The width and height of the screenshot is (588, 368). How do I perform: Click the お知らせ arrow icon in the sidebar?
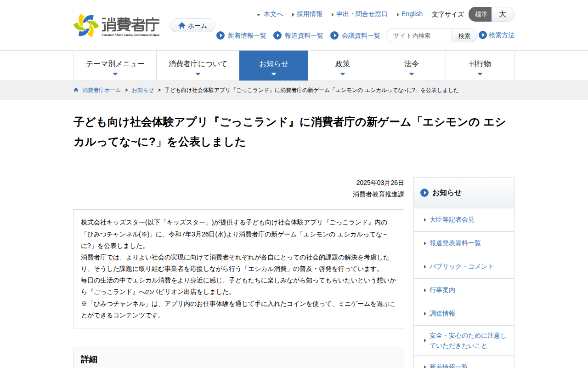pyautogui.click(x=424, y=193)
